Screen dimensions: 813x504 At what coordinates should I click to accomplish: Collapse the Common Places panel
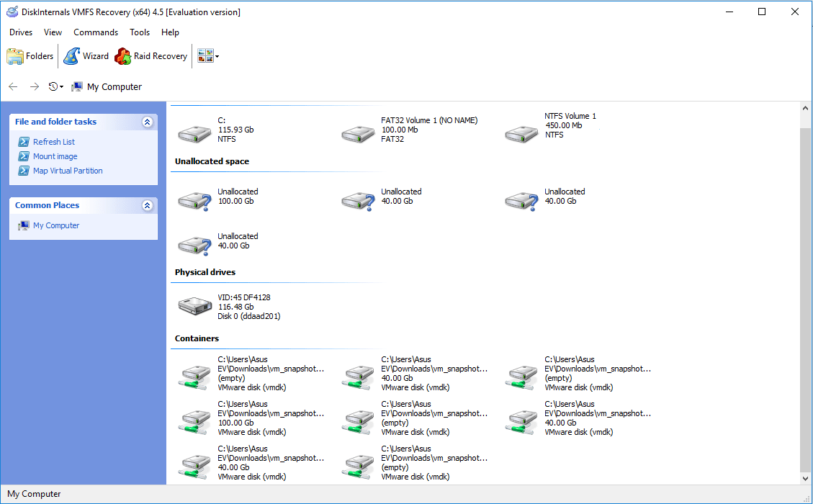click(x=147, y=205)
